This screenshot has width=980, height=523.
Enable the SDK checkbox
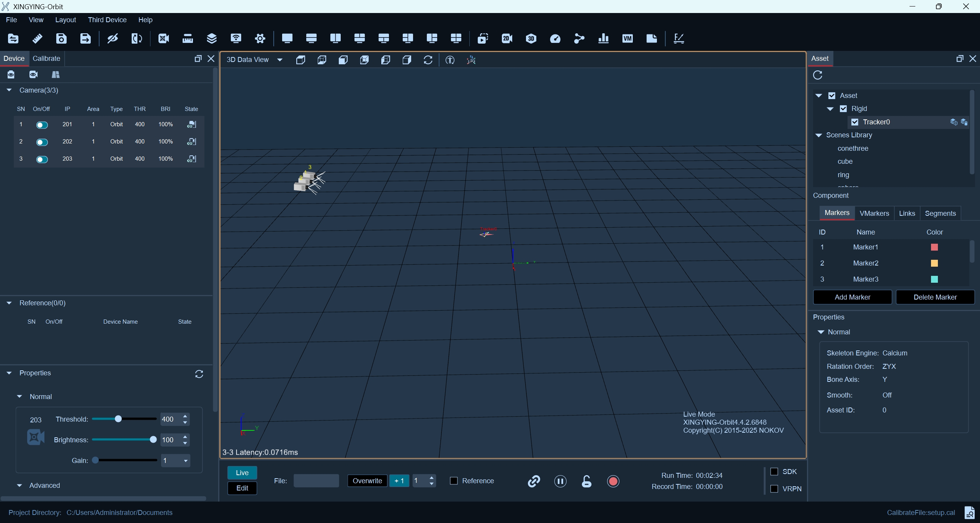774,471
